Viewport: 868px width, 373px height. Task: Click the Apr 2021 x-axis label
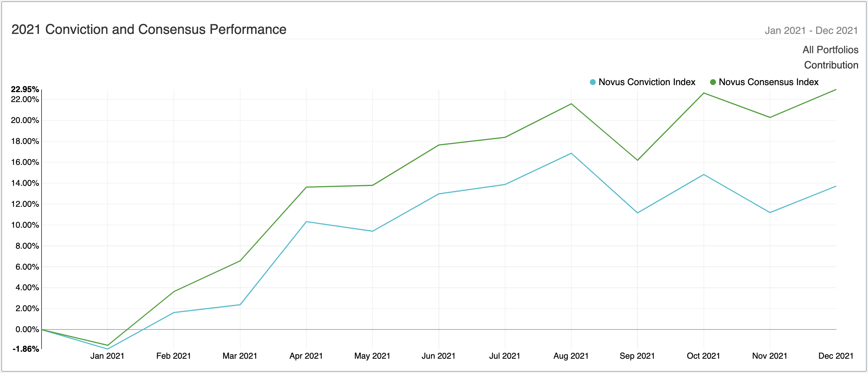(x=306, y=356)
